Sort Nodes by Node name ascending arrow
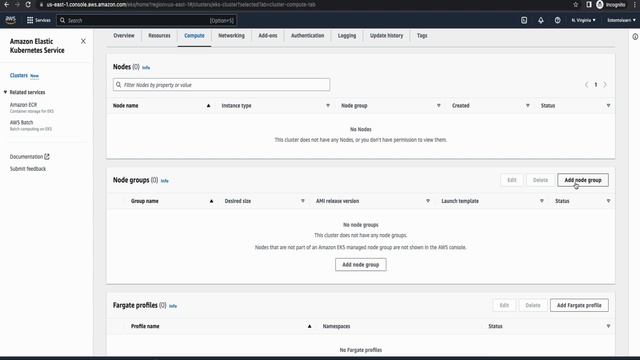The image size is (640, 360). click(x=209, y=106)
